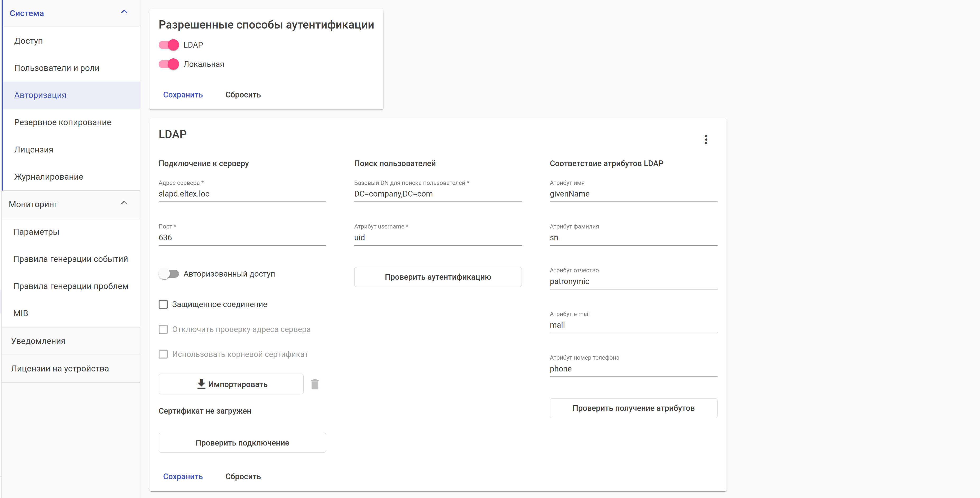Collapse the Мониторинг section chevron
Image resolution: width=980 pixels, height=498 pixels.
point(124,203)
